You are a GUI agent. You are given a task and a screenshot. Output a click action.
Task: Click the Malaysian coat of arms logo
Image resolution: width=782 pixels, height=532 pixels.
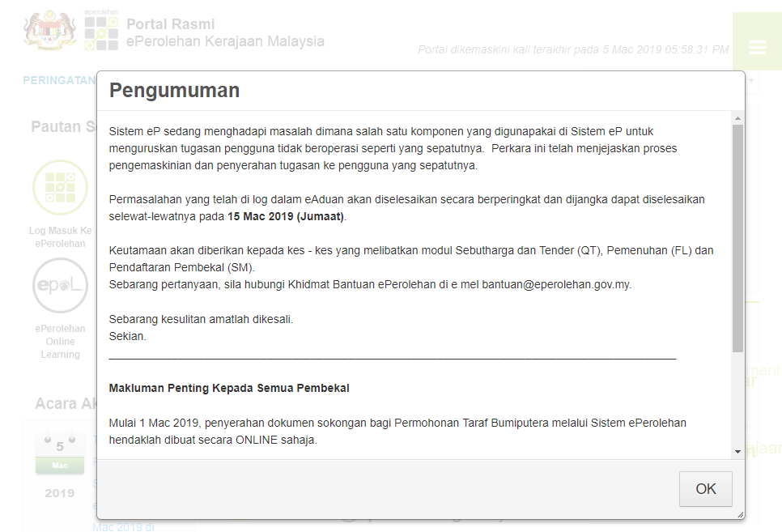coord(49,31)
